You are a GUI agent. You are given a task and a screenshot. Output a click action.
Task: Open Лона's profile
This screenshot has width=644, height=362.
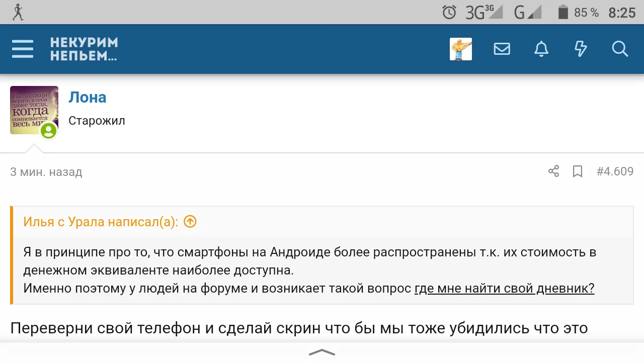pyautogui.click(x=87, y=97)
